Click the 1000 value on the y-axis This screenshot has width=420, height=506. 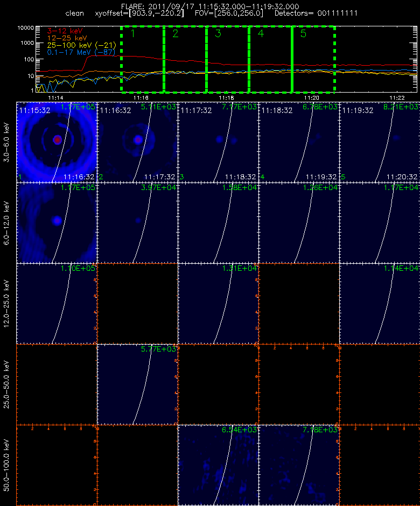pyautogui.click(x=27, y=43)
